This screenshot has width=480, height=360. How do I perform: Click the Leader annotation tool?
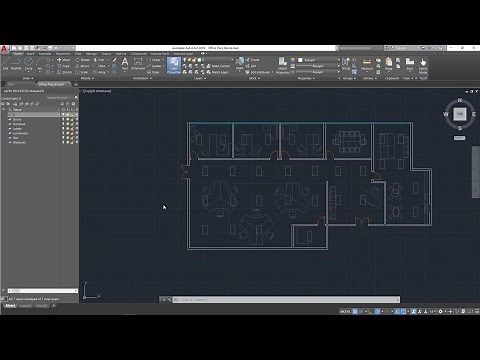coord(154,66)
